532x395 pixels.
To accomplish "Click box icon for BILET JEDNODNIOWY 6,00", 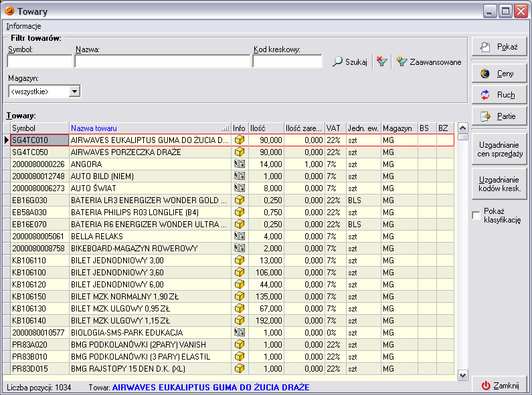I will click(x=240, y=284).
